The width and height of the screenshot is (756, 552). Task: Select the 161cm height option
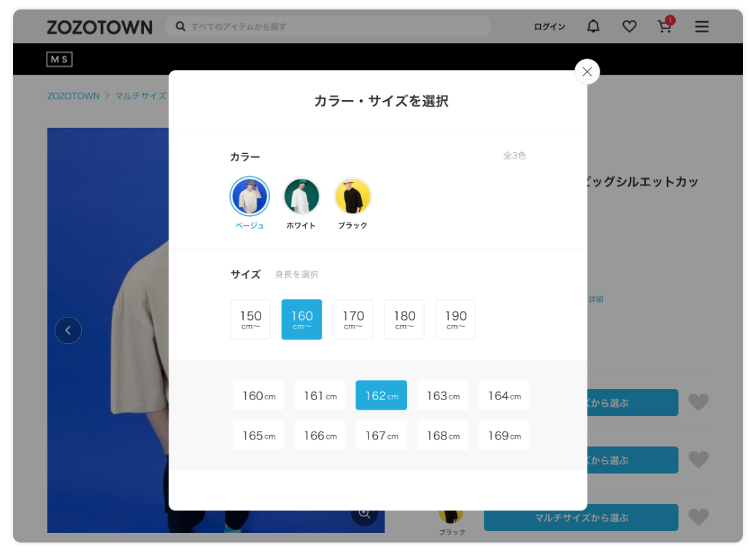tap(320, 396)
